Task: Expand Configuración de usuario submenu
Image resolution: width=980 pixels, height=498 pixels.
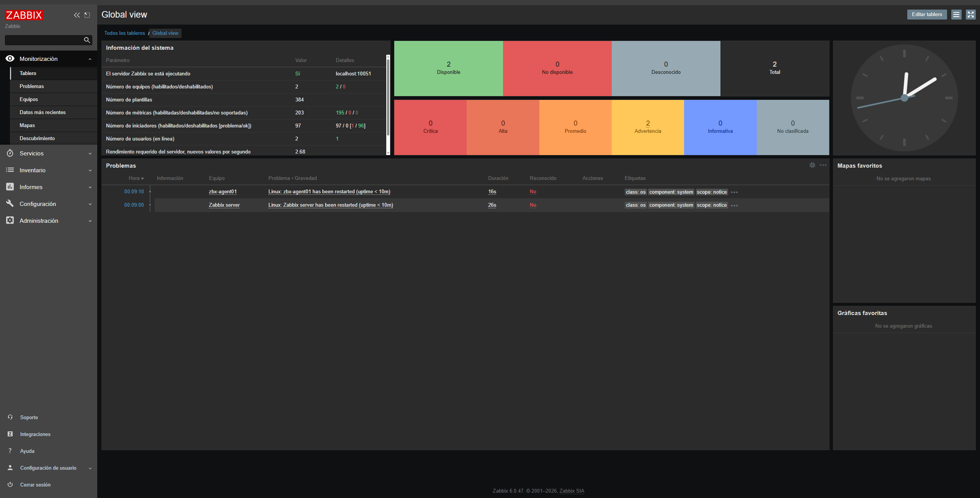Action: click(90, 468)
